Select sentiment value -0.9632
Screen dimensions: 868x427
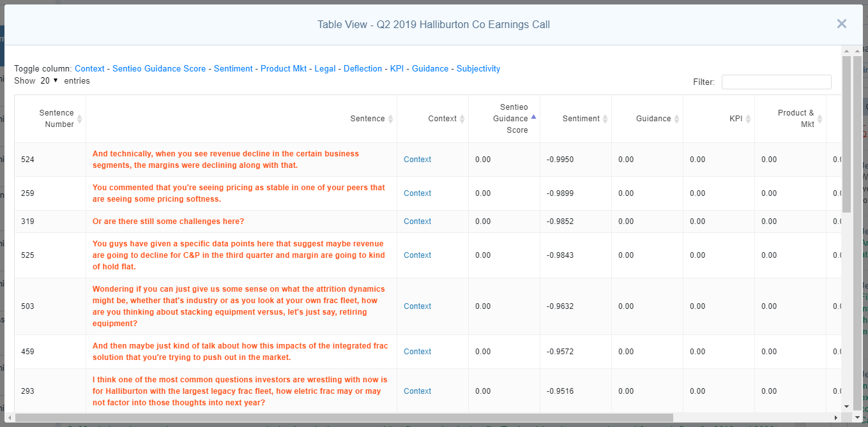tap(560, 306)
